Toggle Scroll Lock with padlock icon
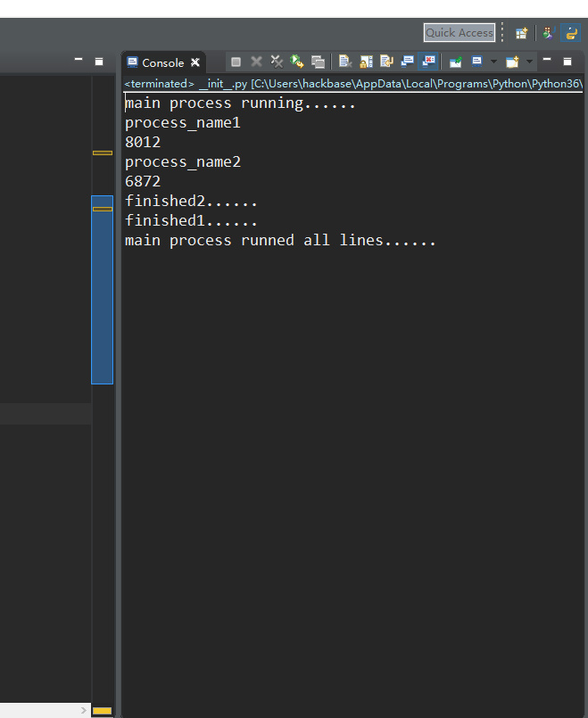Image resolution: width=588 pixels, height=718 pixels. coord(366,62)
